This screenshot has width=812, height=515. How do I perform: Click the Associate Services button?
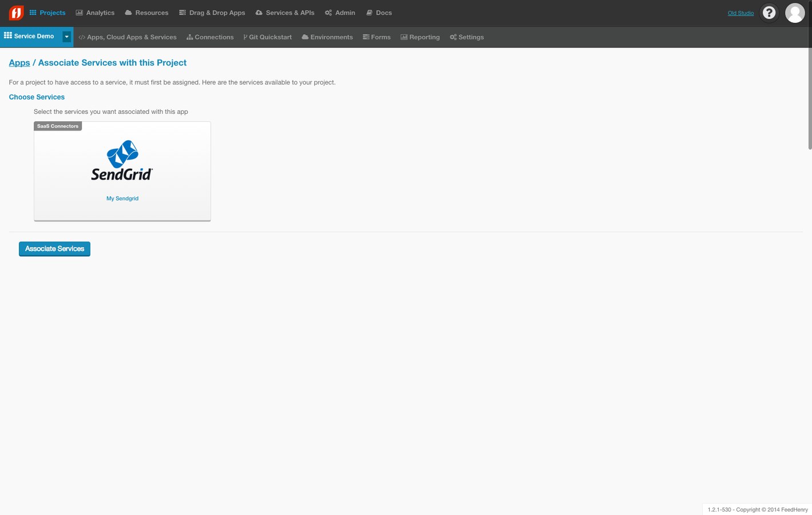tap(54, 249)
